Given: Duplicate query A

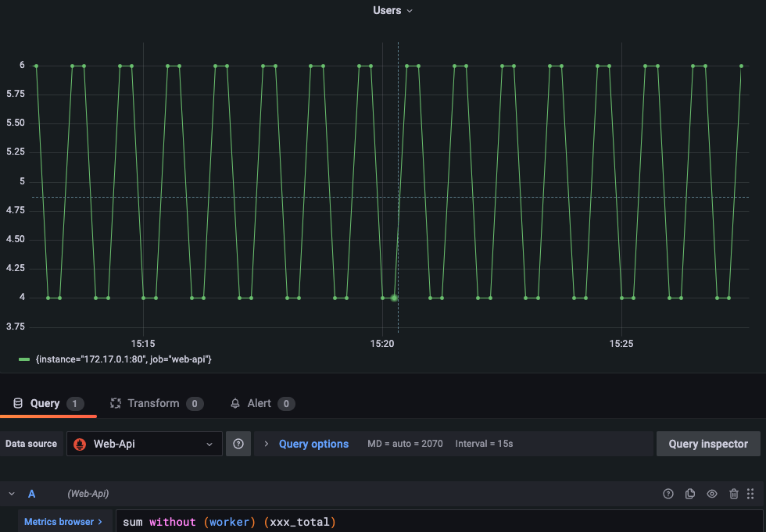Looking at the screenshot, I should (689, 494).
